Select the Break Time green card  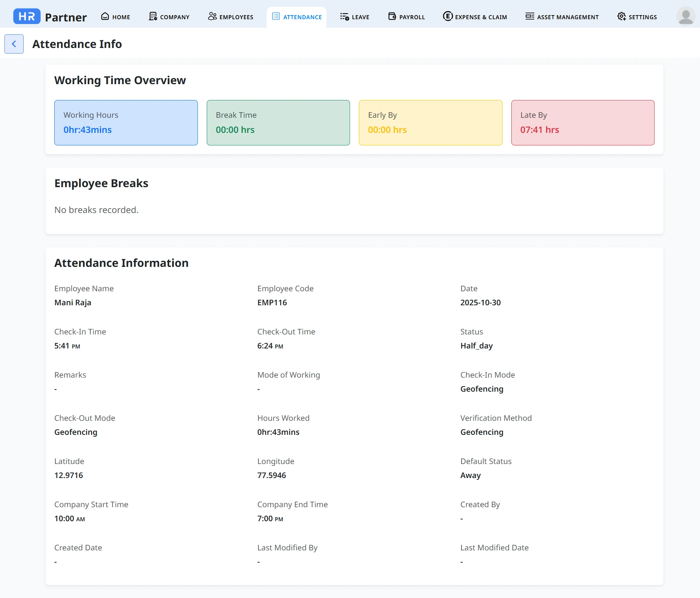click(x=278, y=123)
